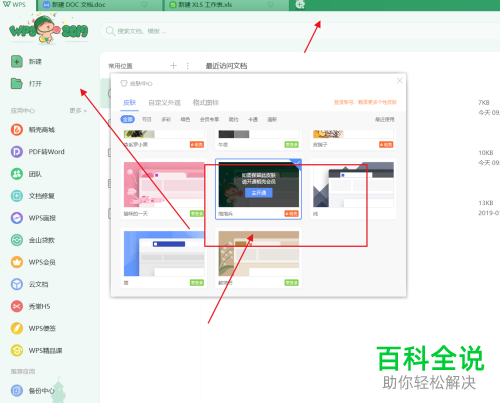
Task: Filter skins by 暗色
Action: coord(185,119)
